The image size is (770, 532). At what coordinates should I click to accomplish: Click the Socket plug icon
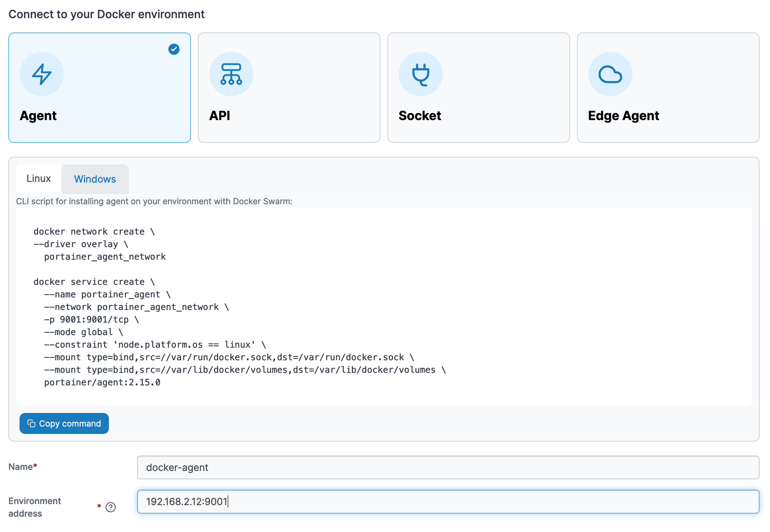(421, 74)
